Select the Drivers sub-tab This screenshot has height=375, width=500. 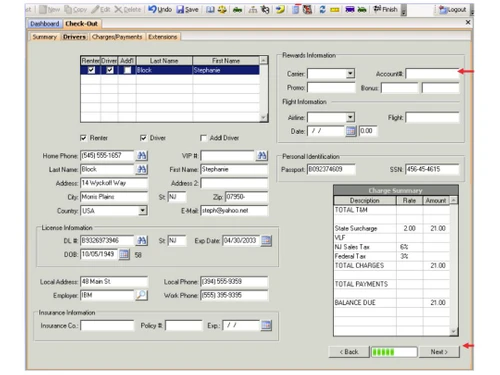(74, 37)
